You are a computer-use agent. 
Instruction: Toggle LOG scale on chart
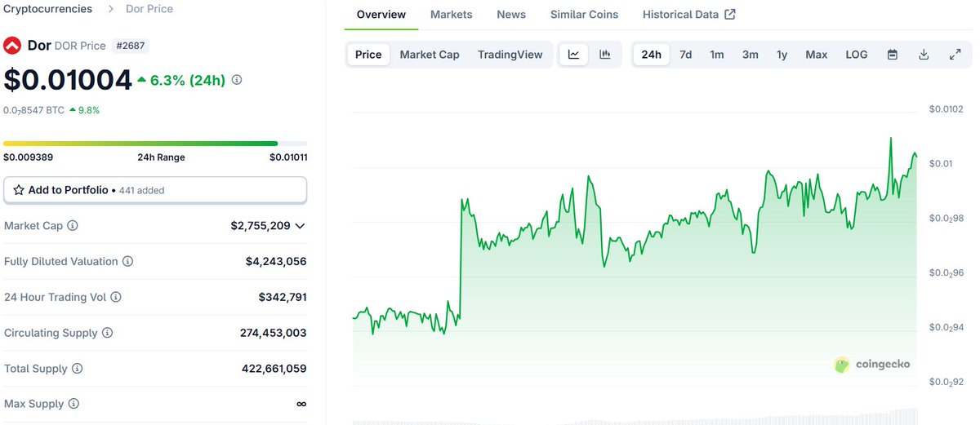point(857,55)
